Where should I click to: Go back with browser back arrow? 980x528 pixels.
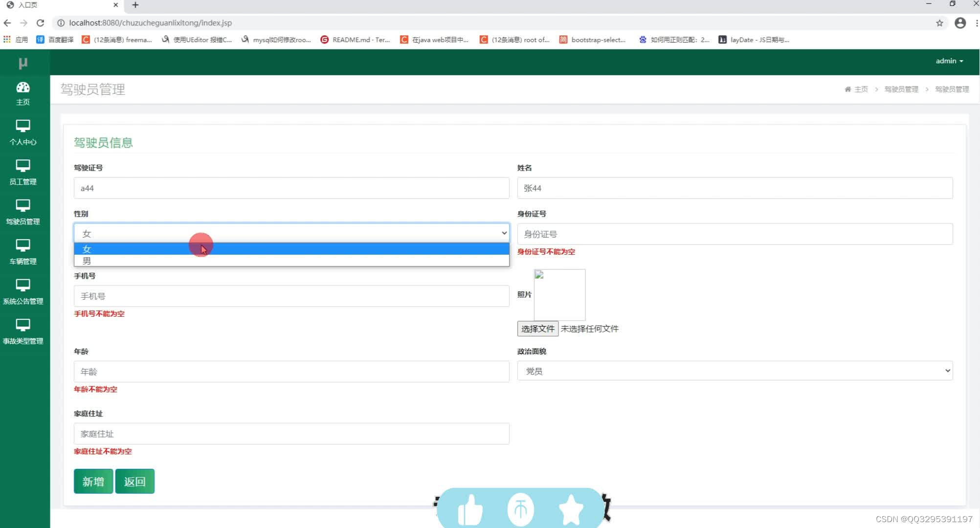(7, 23)
